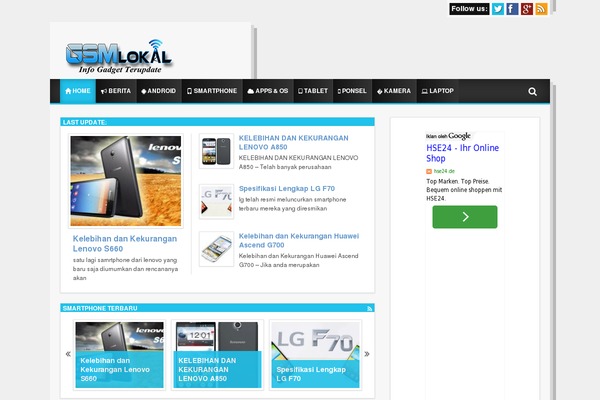
Task: Click the 'Info Gadget Terupdate' tagline
Action: click(x=120, y=70)
